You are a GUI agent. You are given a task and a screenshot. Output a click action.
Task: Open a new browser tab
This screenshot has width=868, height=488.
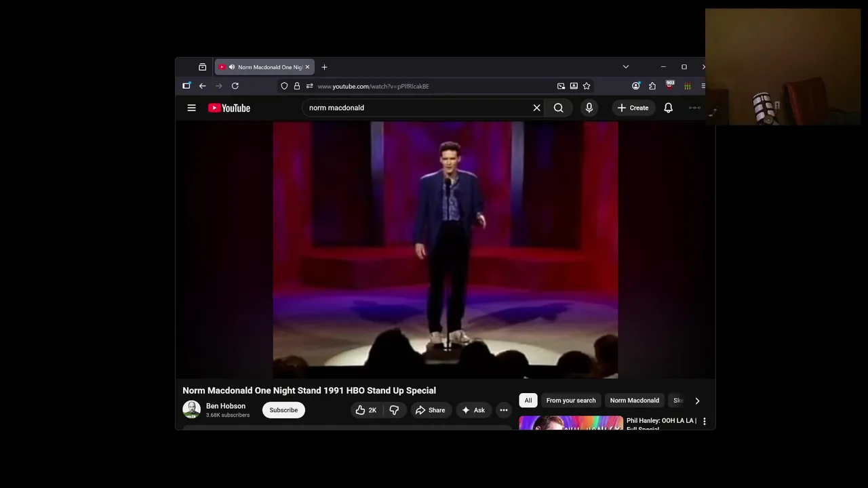point(324,67)
